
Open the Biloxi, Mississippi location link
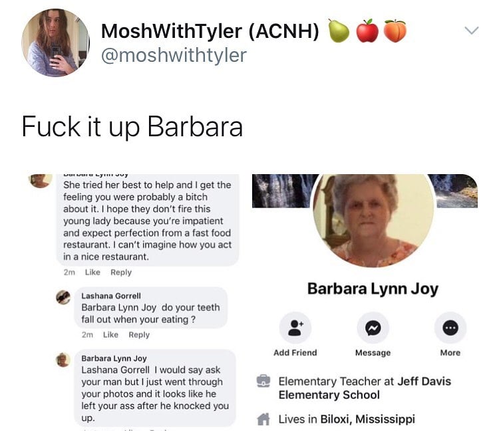[367, 419]
